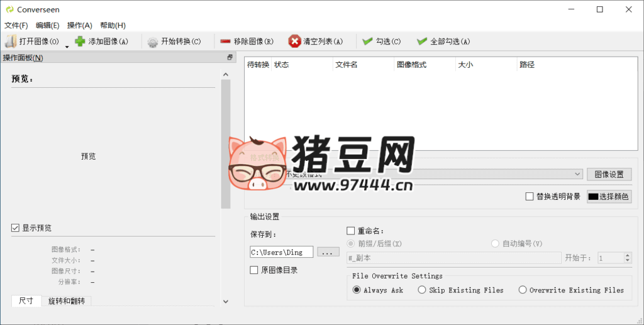Open the 操作(A) menu

80,25
